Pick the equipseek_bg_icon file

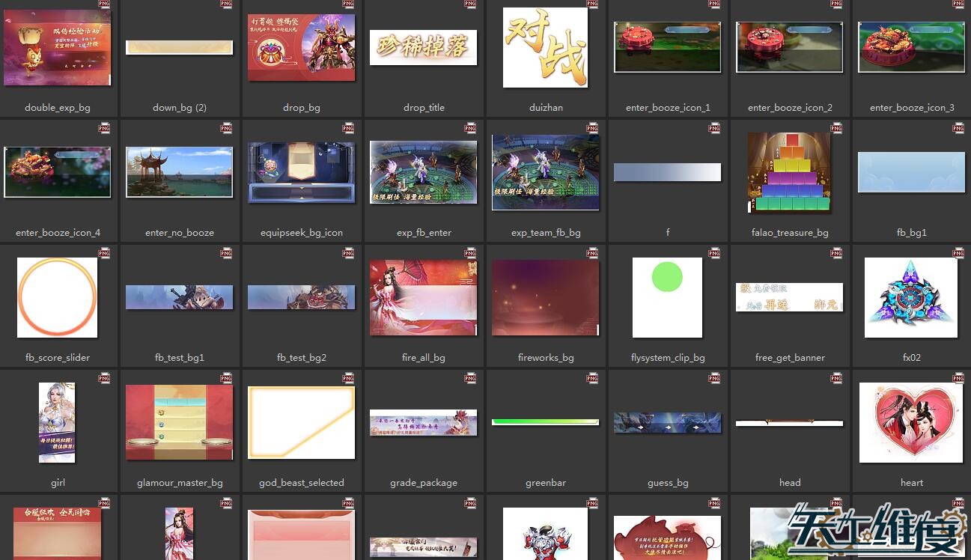[302, 172]
